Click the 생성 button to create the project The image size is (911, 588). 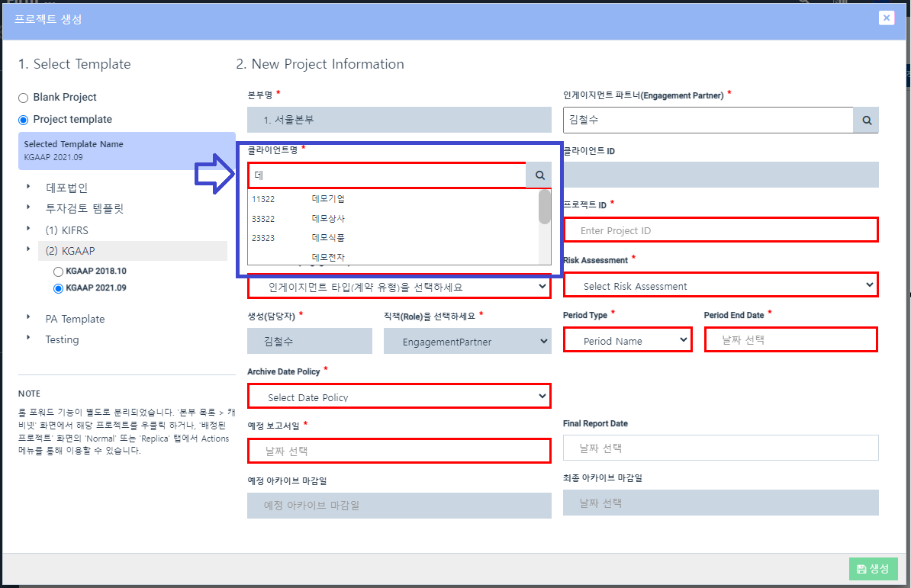tap(873, 568)
